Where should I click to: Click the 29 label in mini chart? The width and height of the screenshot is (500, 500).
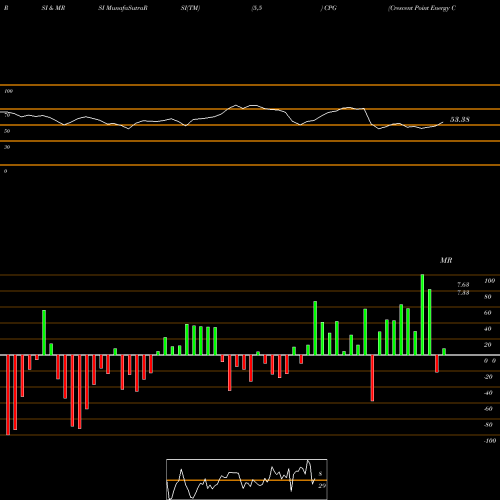pyautogui.click(x=322, y=486)
